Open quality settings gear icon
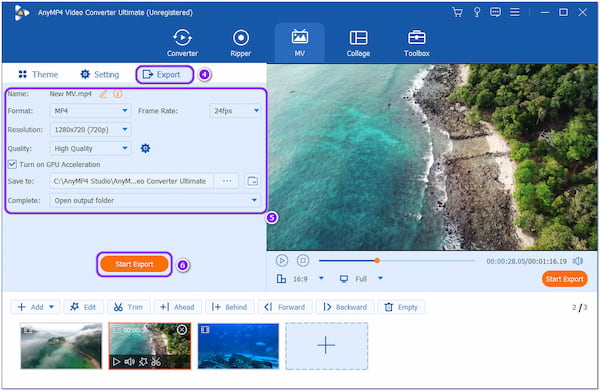600x391 pixels. [145, 148]
